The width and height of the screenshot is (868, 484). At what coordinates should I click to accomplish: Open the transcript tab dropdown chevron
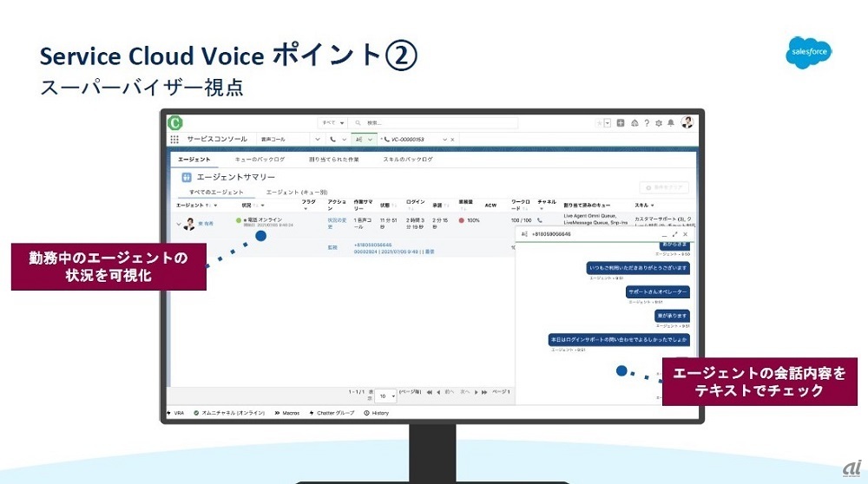point(370,140)
